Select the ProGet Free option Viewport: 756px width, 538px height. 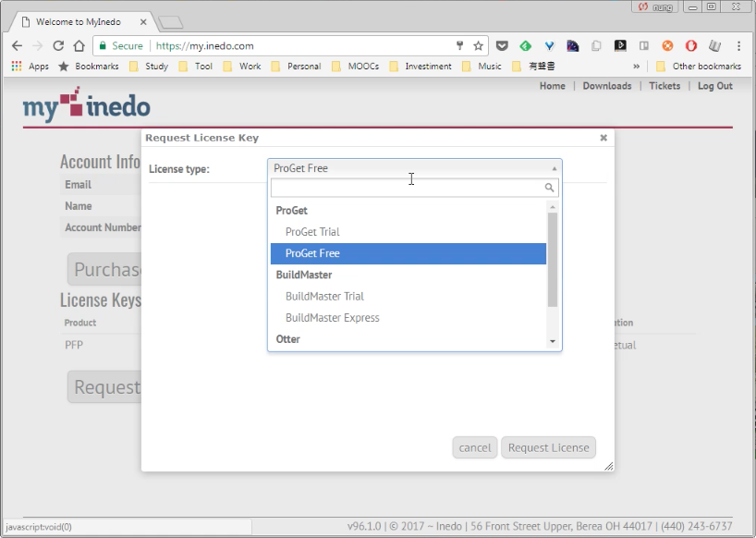pos(408,253)
